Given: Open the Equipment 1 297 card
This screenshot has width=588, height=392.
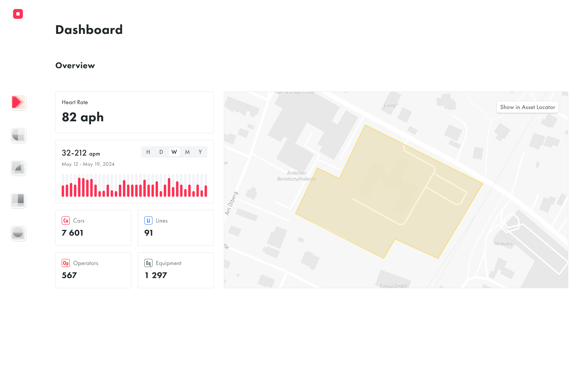Looking at the screenshot, I should click(x=176, y=270).
